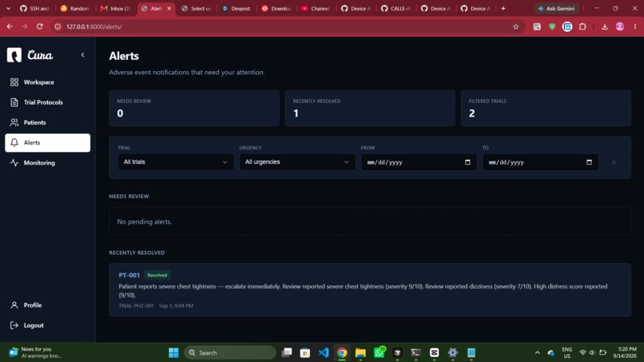This screenshot has width=644, height=362.
Task: Switch to the YouTube Channel tab
Action: (x=316, y=8)
